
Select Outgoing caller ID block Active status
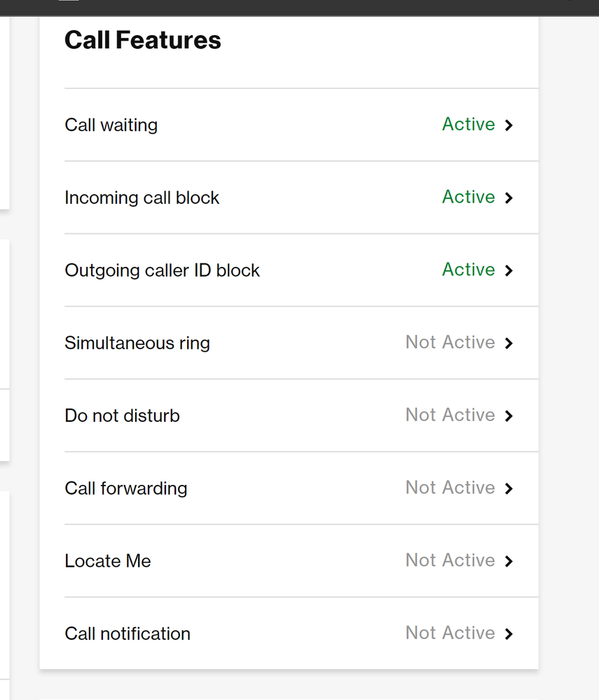468,270
